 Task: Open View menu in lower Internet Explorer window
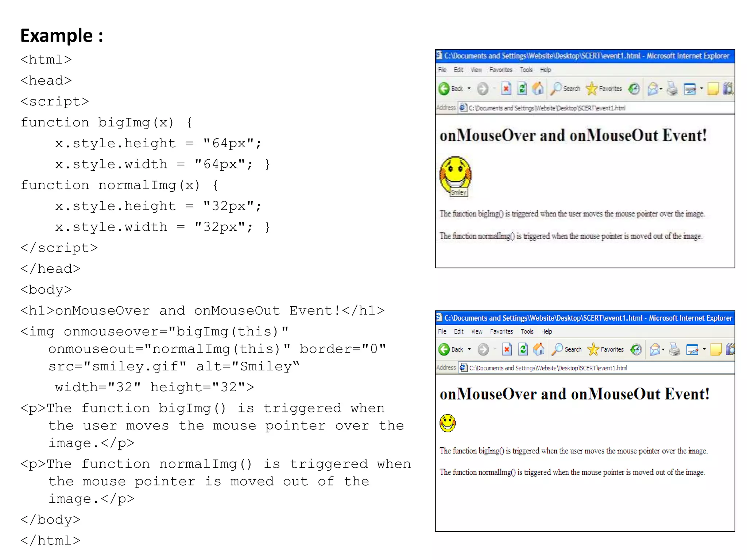[x=477, y=331]
